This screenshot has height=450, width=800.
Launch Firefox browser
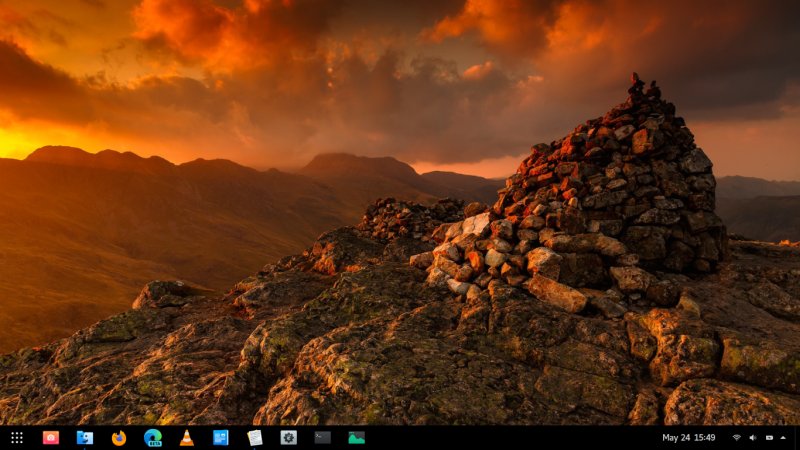119,438
